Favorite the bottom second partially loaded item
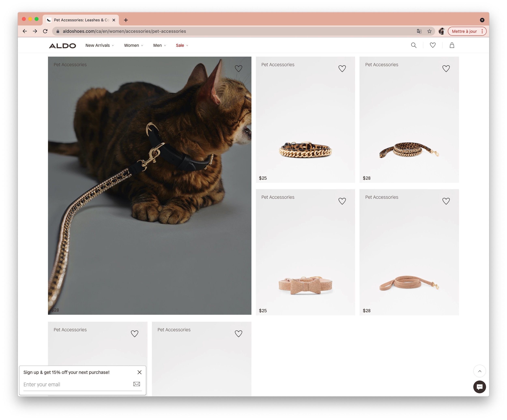Image resolution: width=507 pixels, height=420 pixels. (x=238, y=334)
